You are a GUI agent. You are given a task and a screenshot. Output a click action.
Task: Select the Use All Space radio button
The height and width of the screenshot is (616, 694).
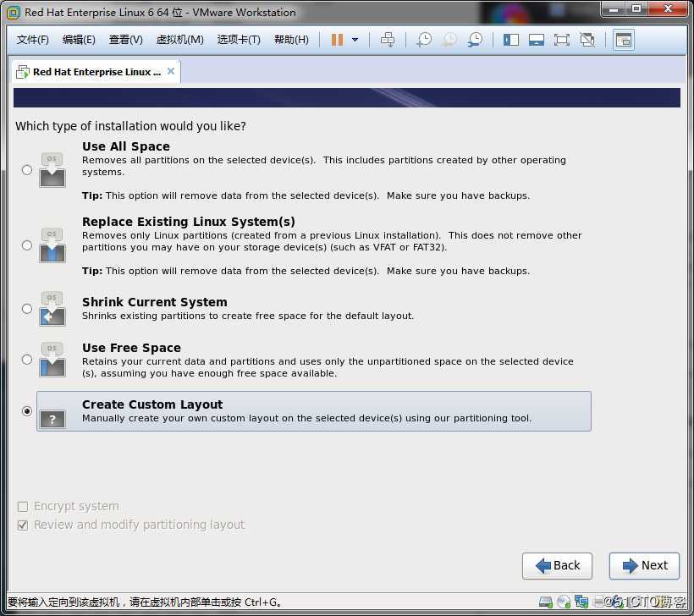(x=27, y=170)
